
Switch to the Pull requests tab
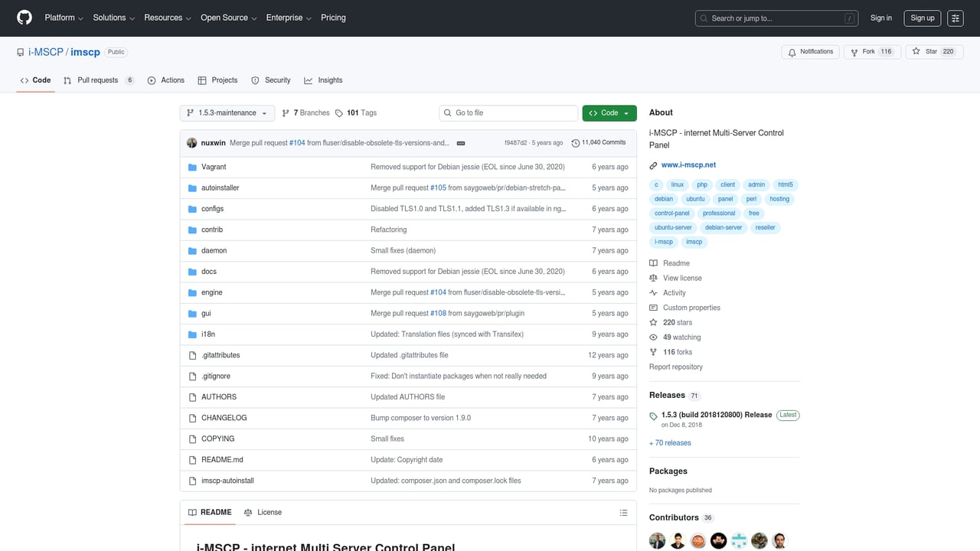point(98,80)
